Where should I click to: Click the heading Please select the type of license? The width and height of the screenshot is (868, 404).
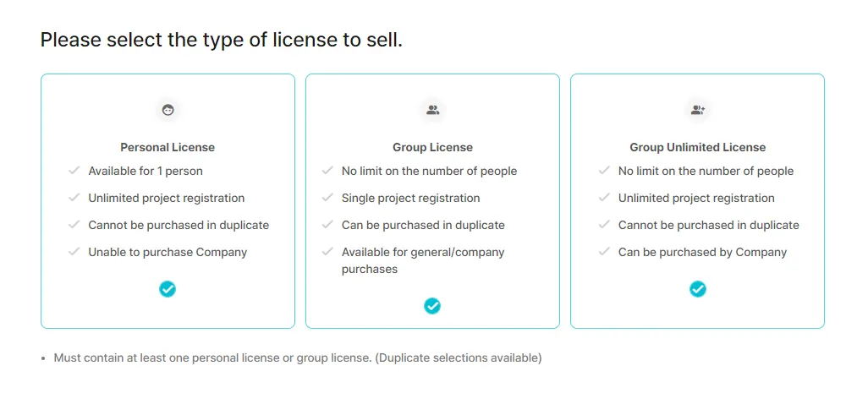[222, 41]
